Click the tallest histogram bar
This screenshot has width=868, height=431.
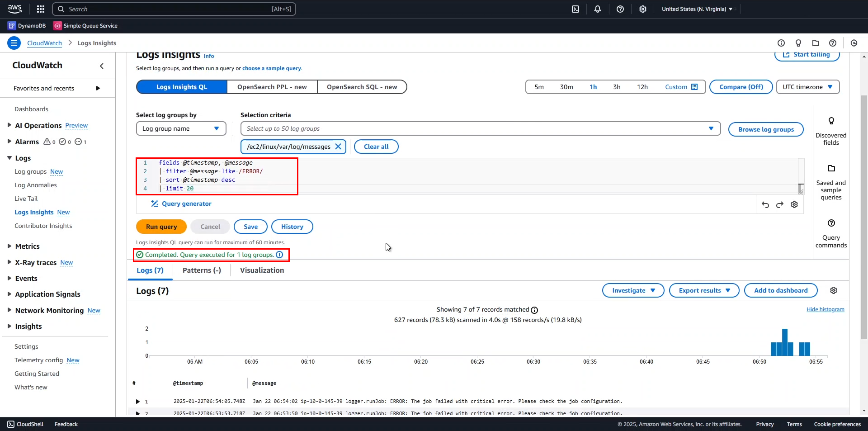tap(785, 342)
